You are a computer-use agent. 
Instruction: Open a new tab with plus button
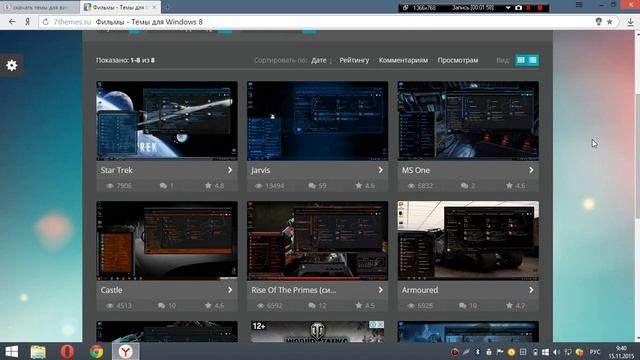click(x=167, y=7)
